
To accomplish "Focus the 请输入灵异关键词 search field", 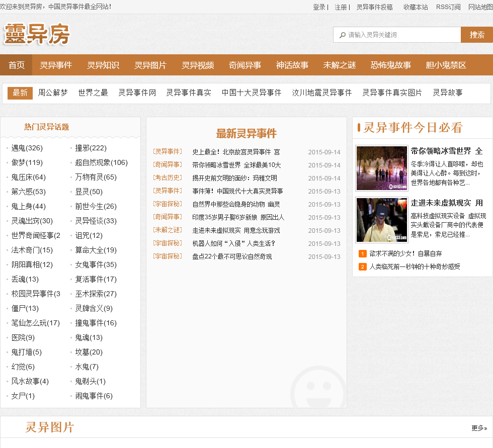I will [400, 35].
